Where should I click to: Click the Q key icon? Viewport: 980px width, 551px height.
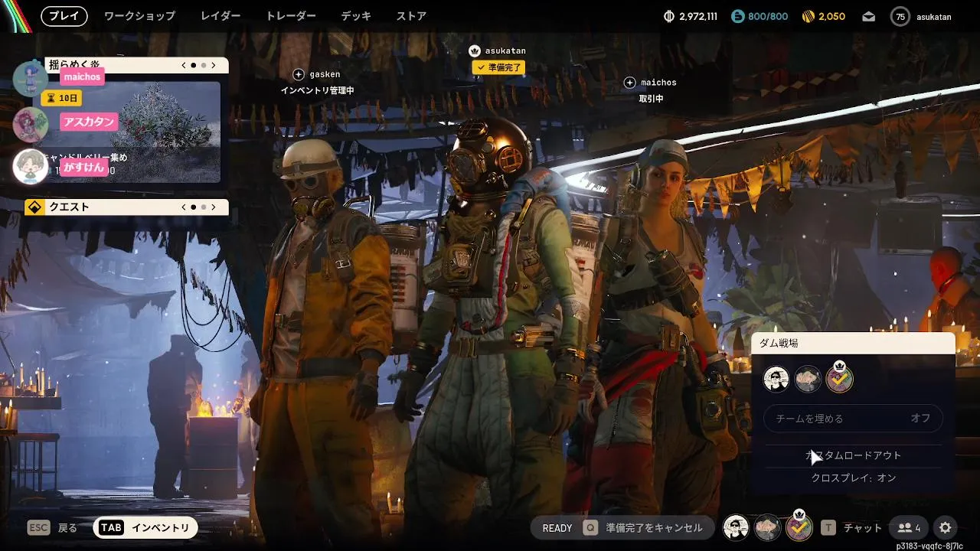click(590, 528)
